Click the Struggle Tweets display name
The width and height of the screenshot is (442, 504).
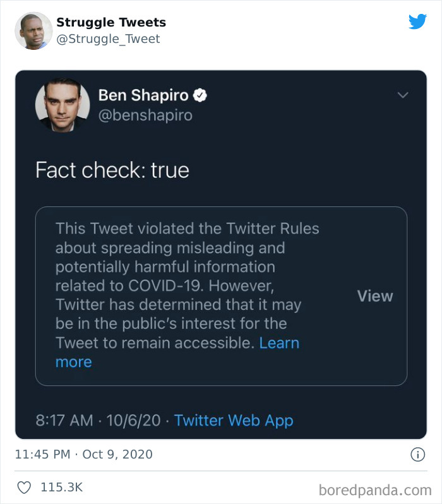[111, 23]
